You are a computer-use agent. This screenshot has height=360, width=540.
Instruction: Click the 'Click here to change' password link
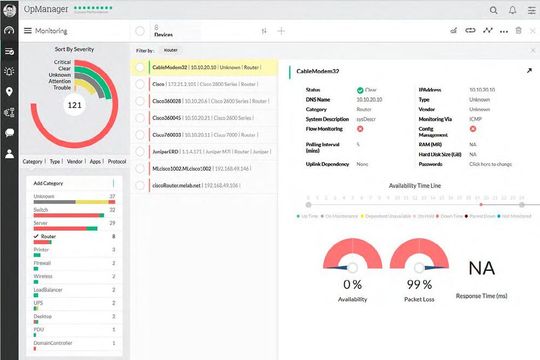pos(490,164)
